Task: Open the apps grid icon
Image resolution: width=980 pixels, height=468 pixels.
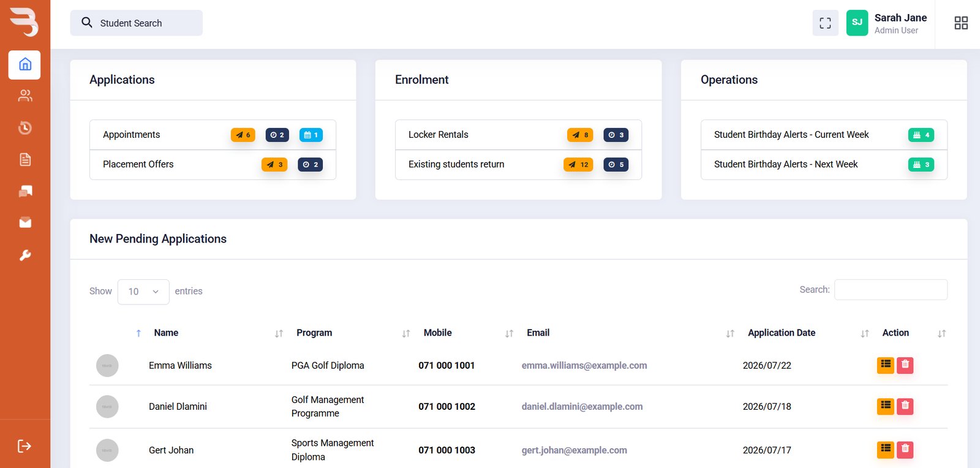Action: pos(961,23)
